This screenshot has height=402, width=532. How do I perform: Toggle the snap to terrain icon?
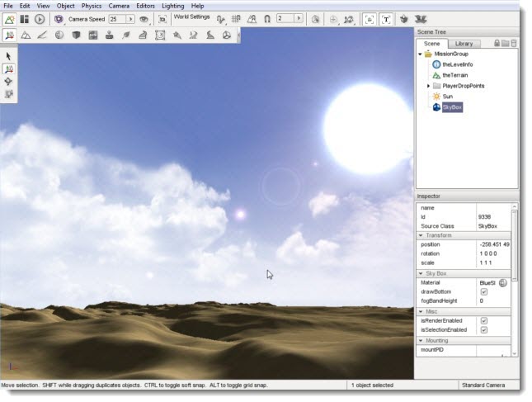point(252,19)
